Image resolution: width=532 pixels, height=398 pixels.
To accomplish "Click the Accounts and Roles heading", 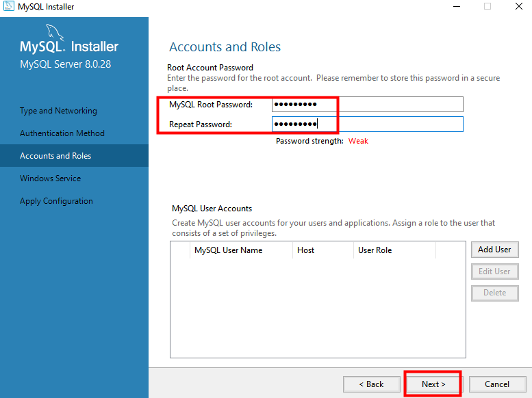I will [x=225, y=47].
